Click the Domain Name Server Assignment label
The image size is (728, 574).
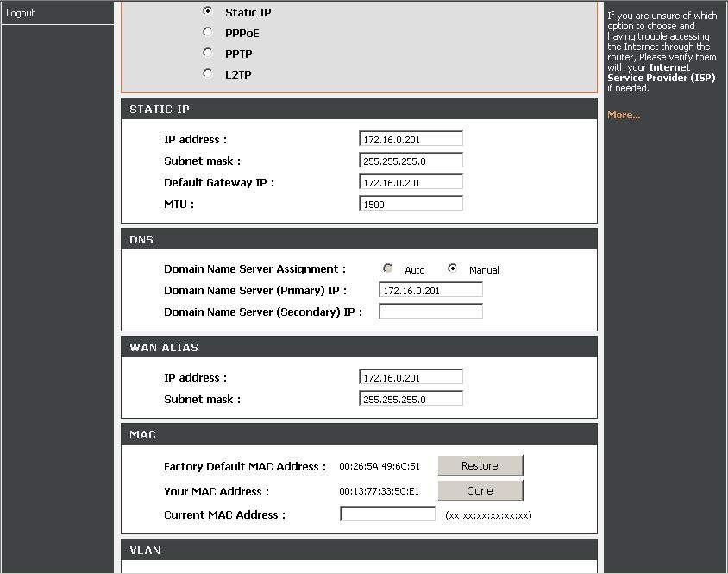pos(254,269)
